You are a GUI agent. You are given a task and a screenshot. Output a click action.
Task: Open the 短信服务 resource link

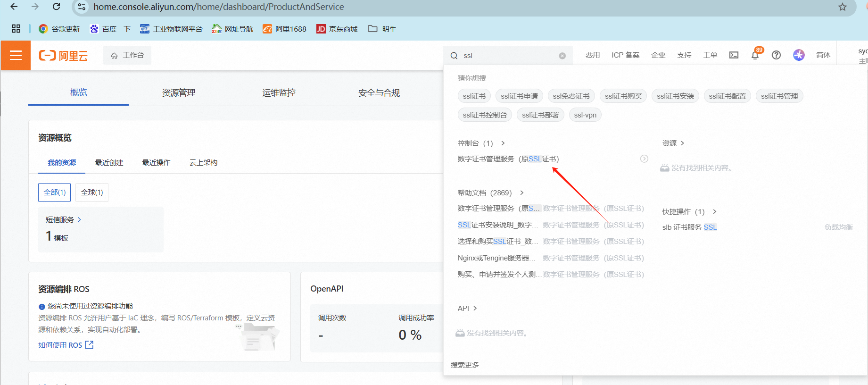coord(63,219)
